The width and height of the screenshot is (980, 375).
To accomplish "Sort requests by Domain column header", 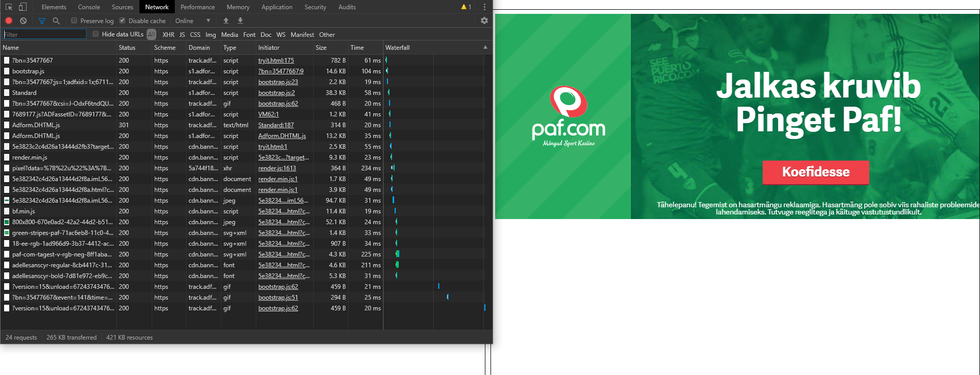I will pos(203,47).
